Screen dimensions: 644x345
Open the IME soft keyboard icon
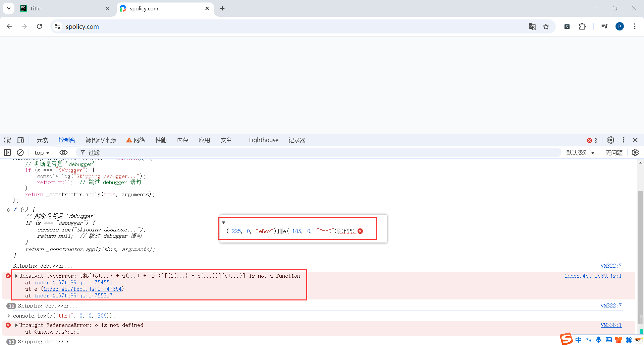pos(609,340)
